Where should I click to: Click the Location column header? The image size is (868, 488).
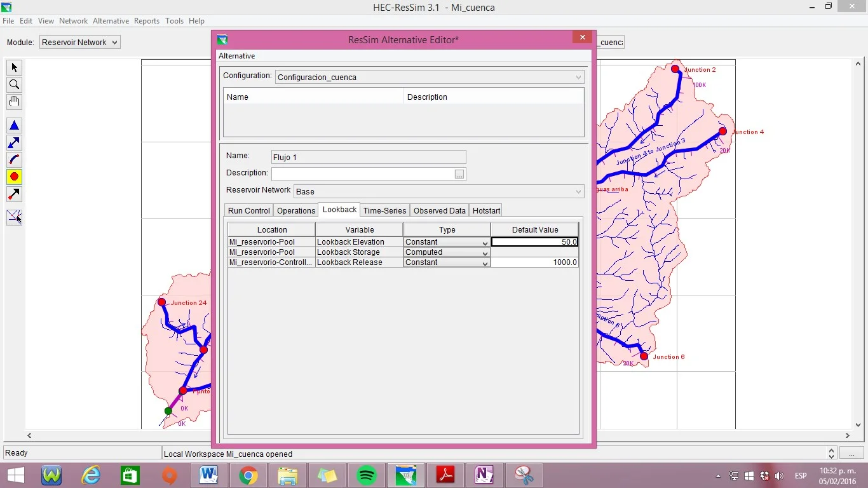(x=272, y=230)
